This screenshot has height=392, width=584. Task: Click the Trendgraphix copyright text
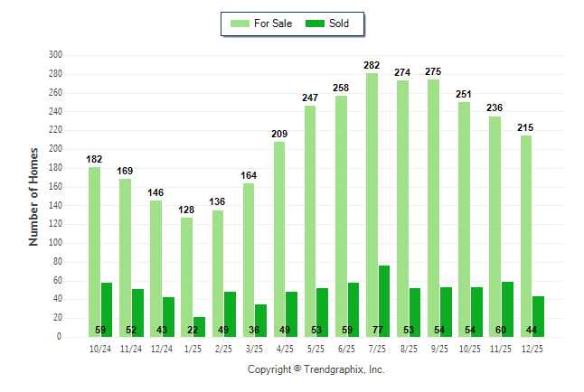tap(316, 369)
